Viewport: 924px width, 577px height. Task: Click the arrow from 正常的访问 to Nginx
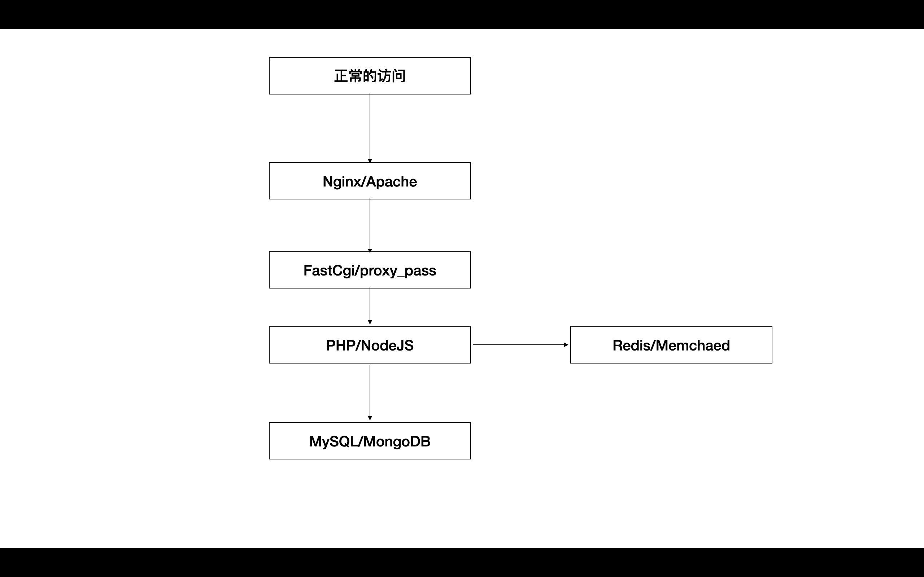[x=369, y=128]
